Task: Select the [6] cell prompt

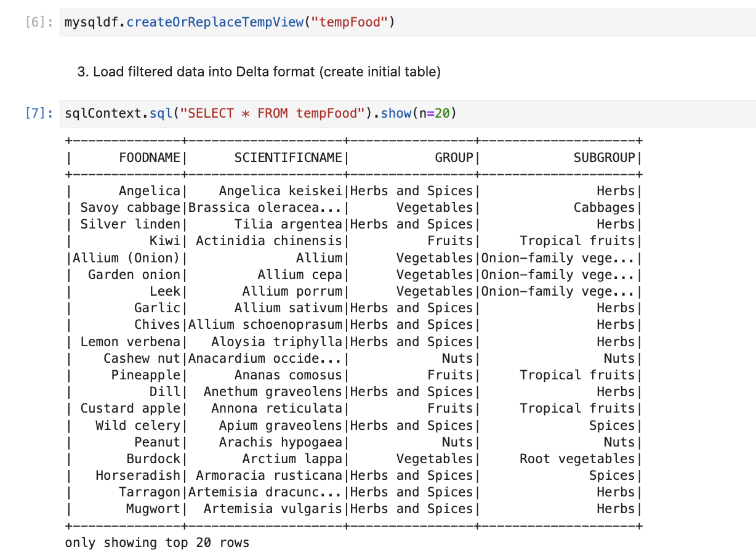Action: pos(38,23)
